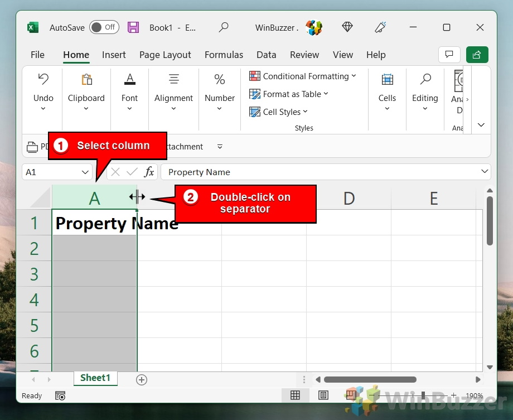Expand the Editing group
Screen dimensions: 513x420
tap(425, 92)
